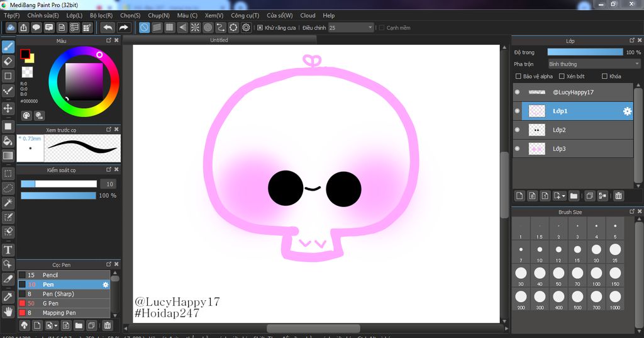644x338 pixels.
Task: Select the Lasso tool
Action: coord(8,188)
